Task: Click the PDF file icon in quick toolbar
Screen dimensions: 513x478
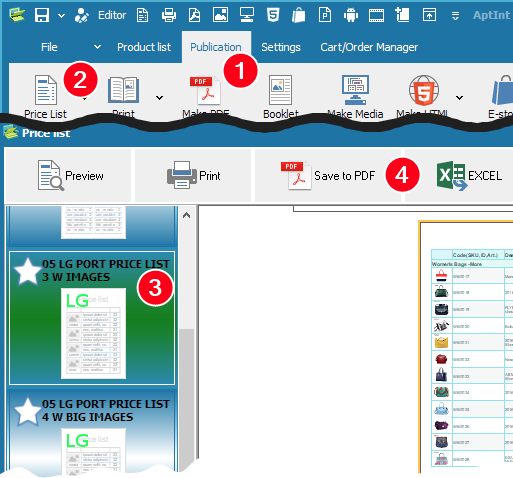Action: coord(194,15)
